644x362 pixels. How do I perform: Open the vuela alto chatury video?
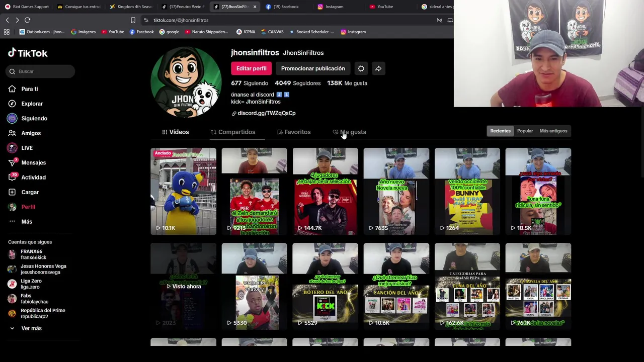[x=254, y=286]
